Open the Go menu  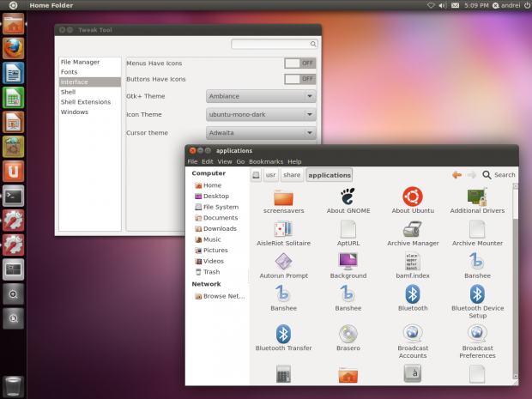point(240,162)
